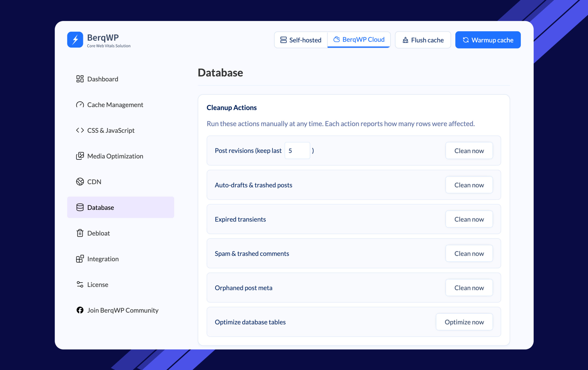
Task: Click the Optimize now button
Action: click(x=464, y=322)
